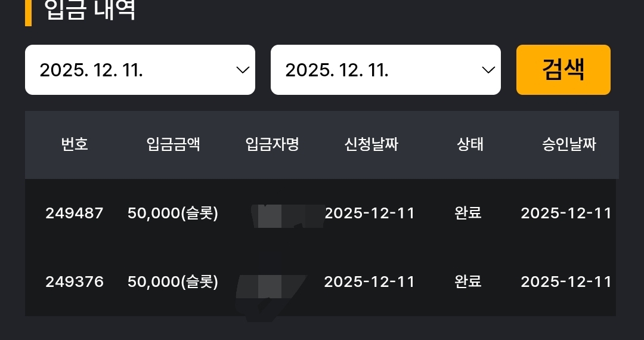Image resolution: width=644 pixels, height=340 pixels.
Task: Select the 상태 column header
Action: tap(470, 144)
